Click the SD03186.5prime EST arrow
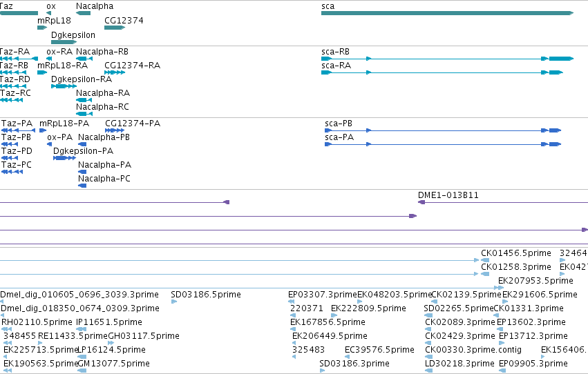 tap(174, 302)
